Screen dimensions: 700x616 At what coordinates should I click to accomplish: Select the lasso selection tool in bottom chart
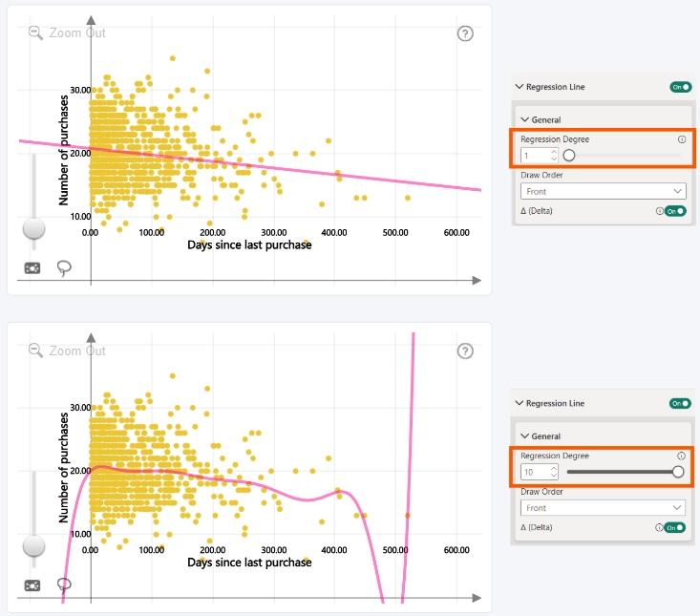(64, 584)
